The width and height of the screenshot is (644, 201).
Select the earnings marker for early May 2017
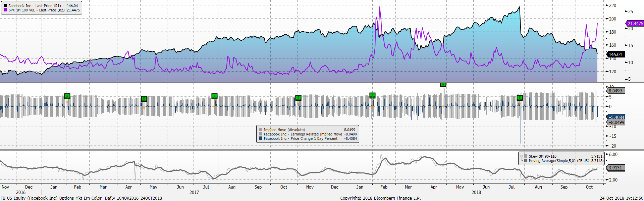[144, 98]
